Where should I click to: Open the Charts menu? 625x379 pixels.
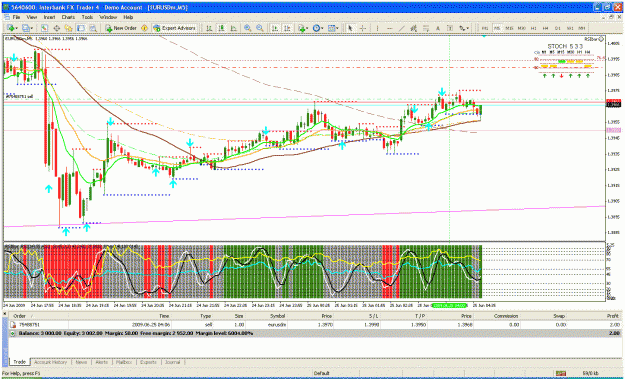(68, 18)
